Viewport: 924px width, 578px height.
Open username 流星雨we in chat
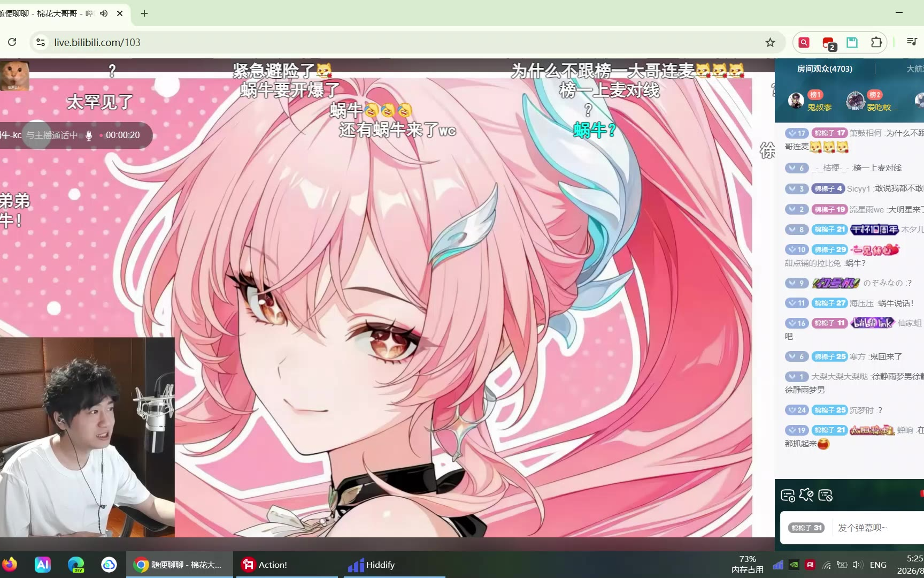pyautogui.click(x=867, y=209)
